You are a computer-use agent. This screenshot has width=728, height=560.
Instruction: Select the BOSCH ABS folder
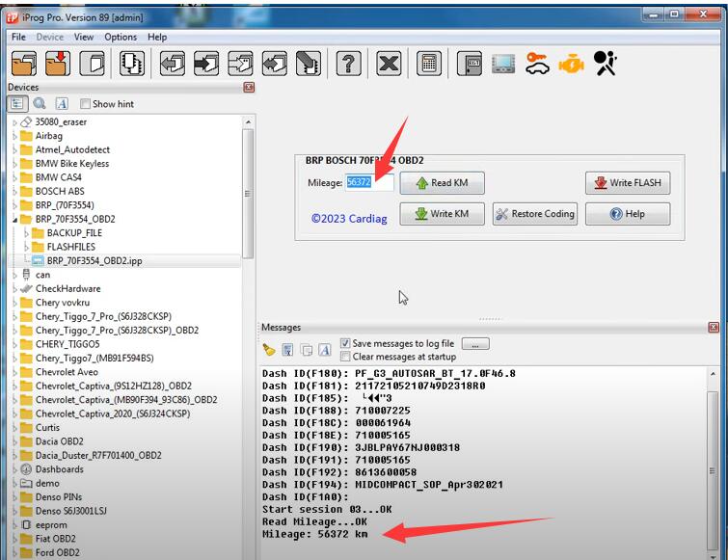60,191
